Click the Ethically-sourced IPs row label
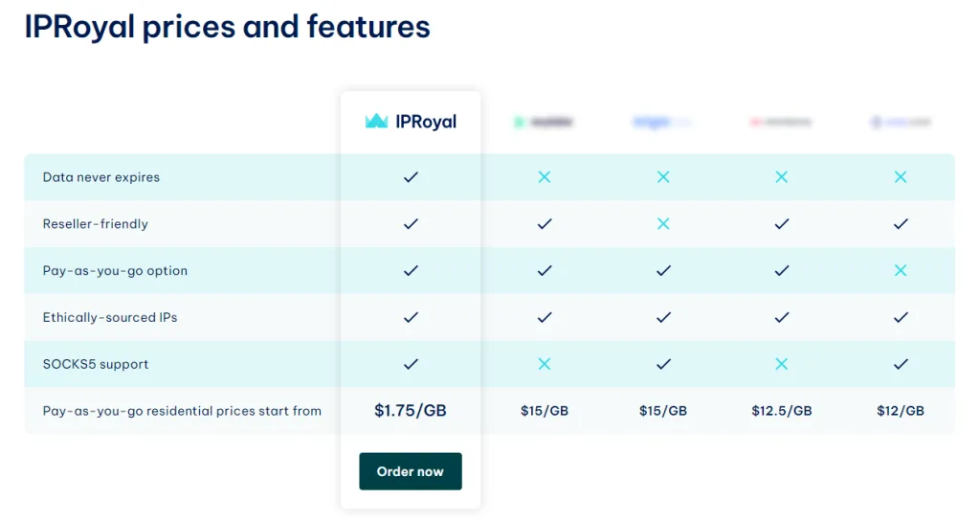Image resolution: width=980 pixels, height=522 pixels. [x=110, y=317]
